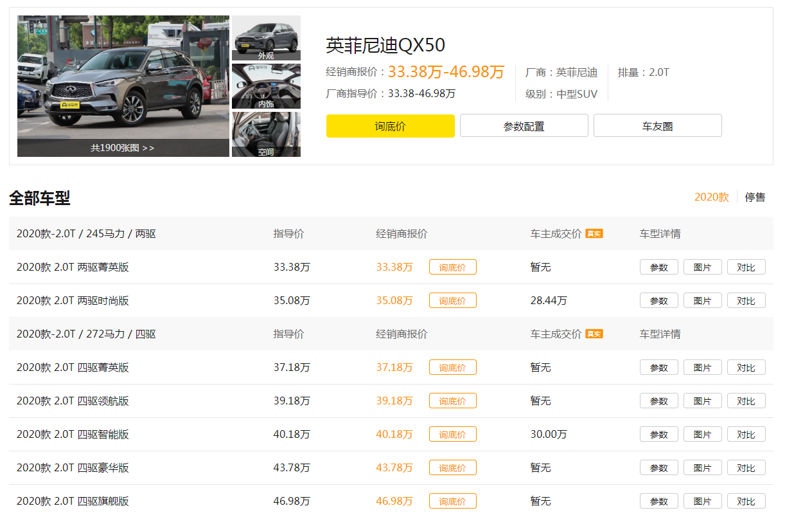The width and height of the screenshot is (812, 515).
Task: Open 2020款 2.0T 四驱豪华版 model link
Action: [73, 468]
